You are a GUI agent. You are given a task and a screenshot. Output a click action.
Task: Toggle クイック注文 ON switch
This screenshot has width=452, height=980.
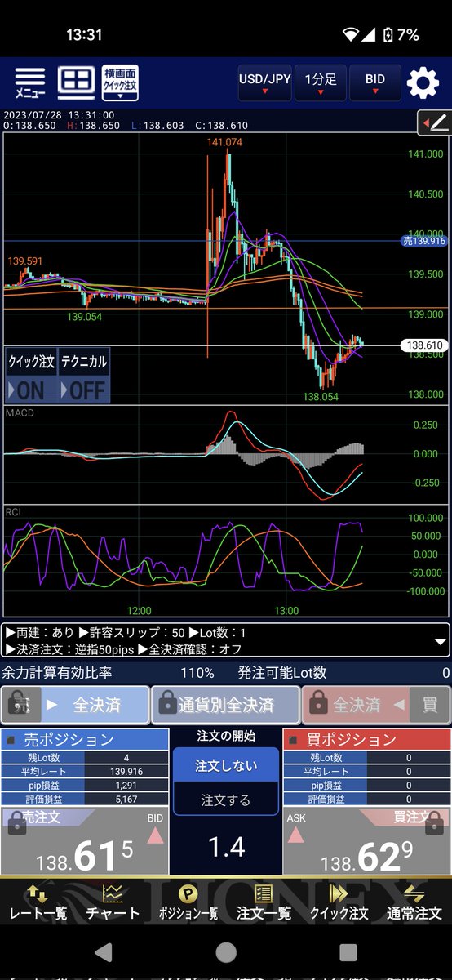click(31, 376)
